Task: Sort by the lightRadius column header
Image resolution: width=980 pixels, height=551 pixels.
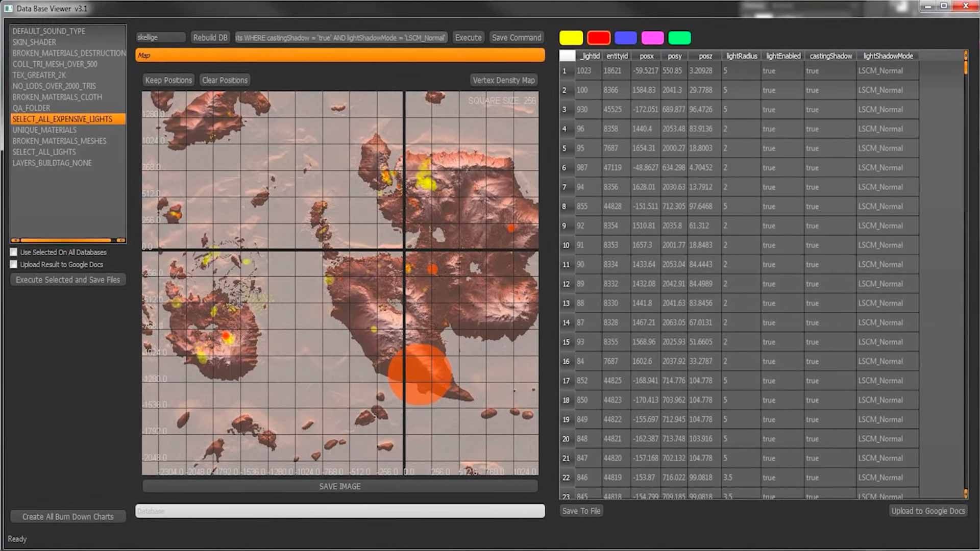Action: click(741, 56)
